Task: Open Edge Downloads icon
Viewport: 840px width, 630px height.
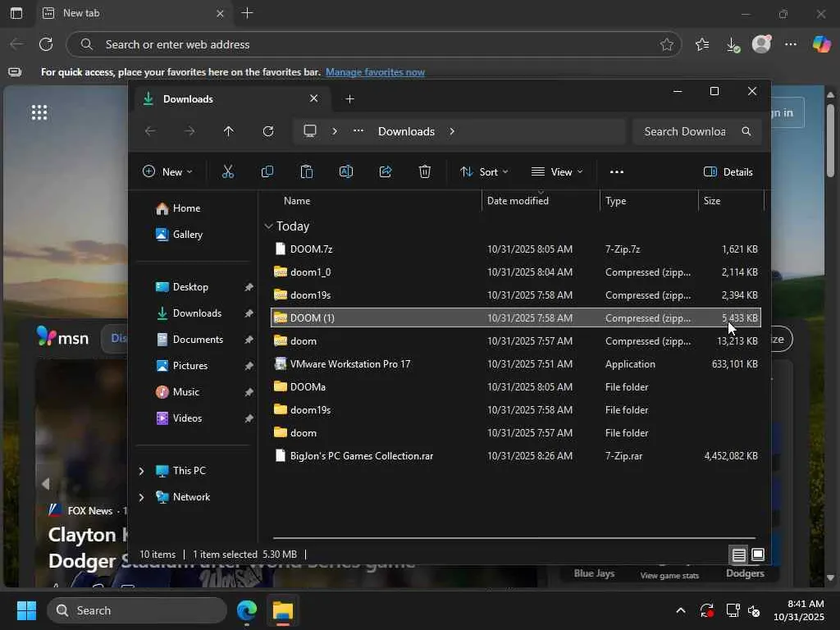Action: point(733,44)
